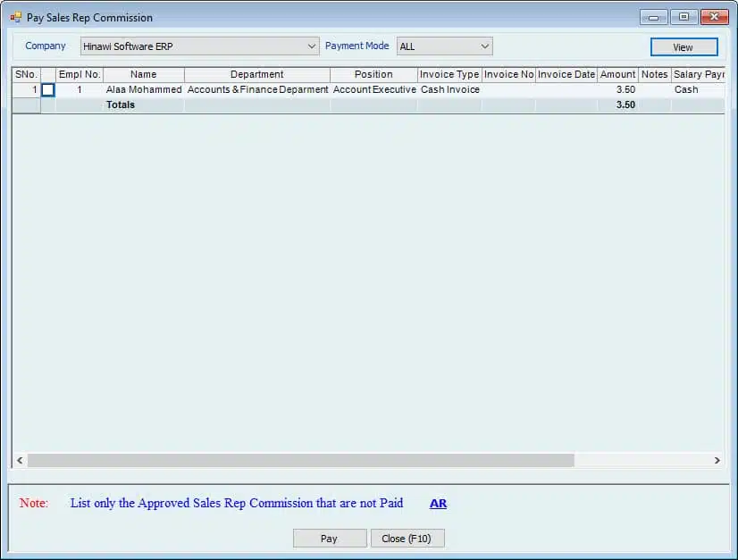Sort by the Name column header
Image resolution: width=738 pixels, height=560 pixels.
tap(144, 74)
